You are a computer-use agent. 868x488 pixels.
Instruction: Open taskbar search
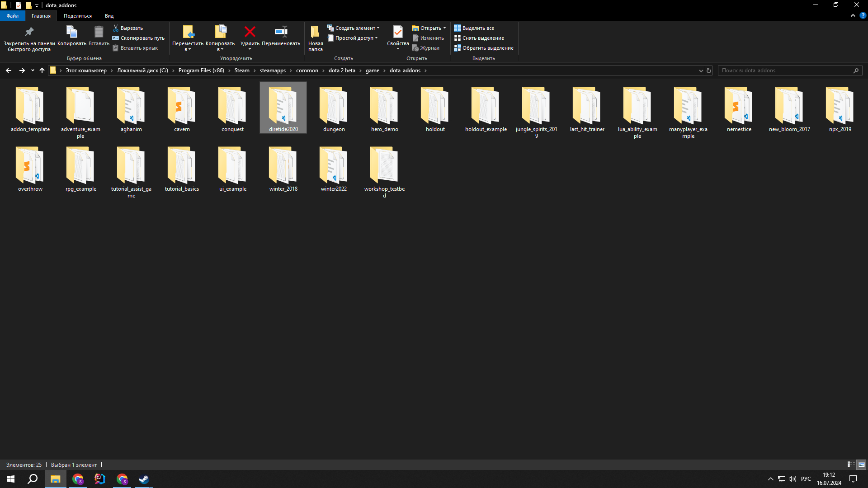click(33, 479)
